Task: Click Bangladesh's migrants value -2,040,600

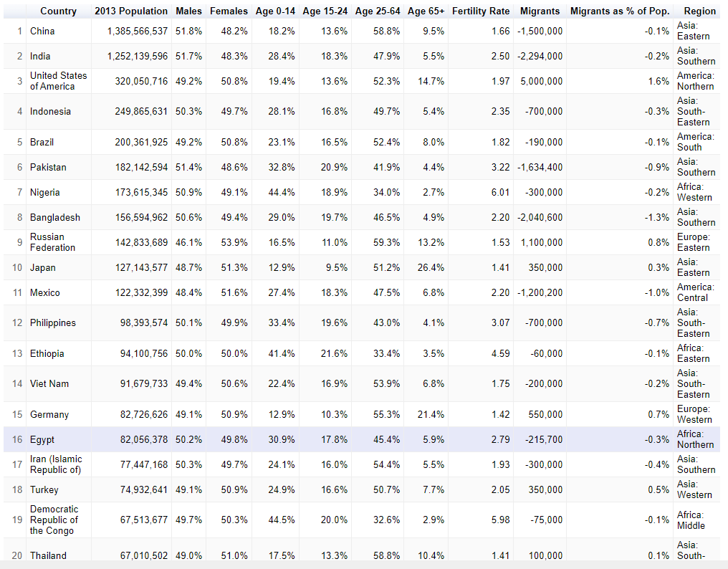Action: point(540,217)
